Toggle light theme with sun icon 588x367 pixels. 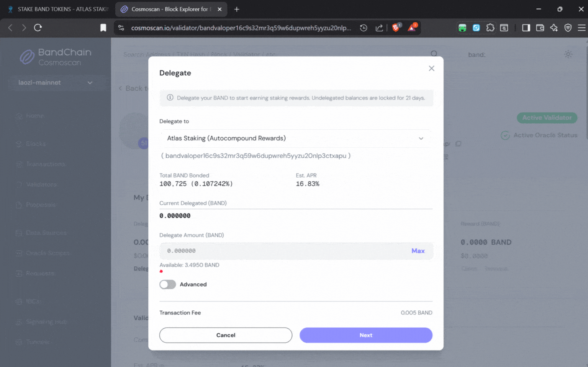[x=568, y=54]
